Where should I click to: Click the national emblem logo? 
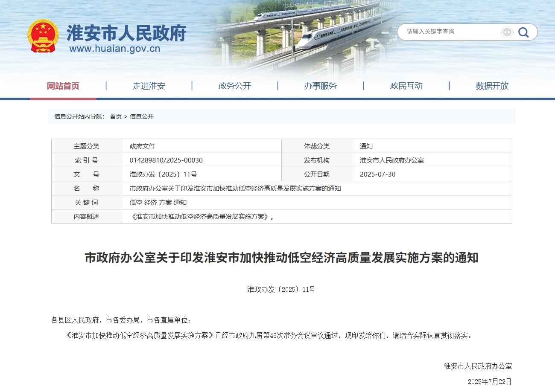pyautogui.click(x=43, y=36)
